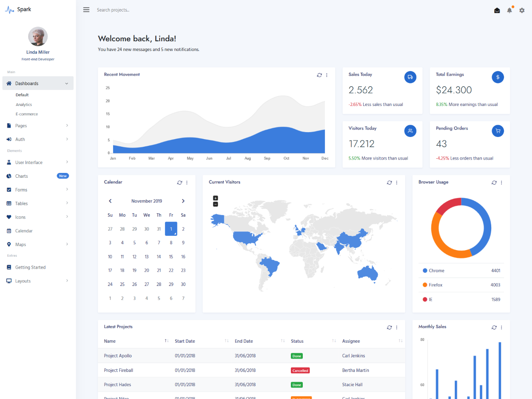Open the settings gear icon
This screenshot has width=532, height=399.
point(522,10)
